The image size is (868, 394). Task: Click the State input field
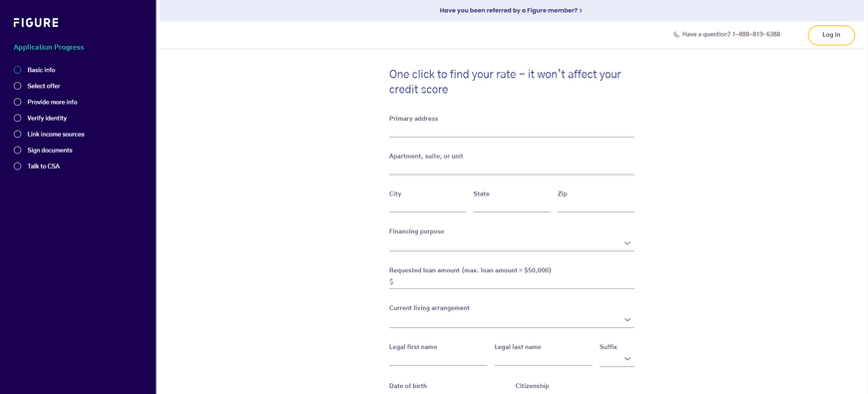click(x=512, y=205)
